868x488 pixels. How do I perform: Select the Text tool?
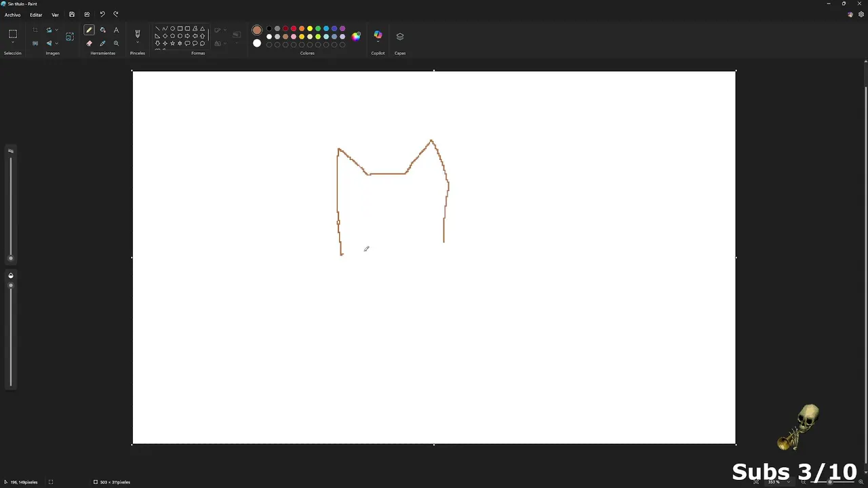click(x=116, y=30)
